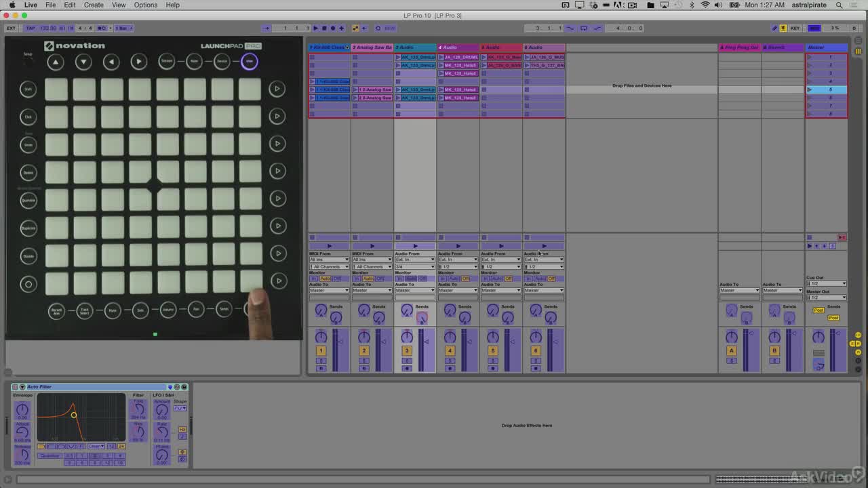Open the Create menu
The width and height of the screenshot is (868, 488).
tap(94, 5)
